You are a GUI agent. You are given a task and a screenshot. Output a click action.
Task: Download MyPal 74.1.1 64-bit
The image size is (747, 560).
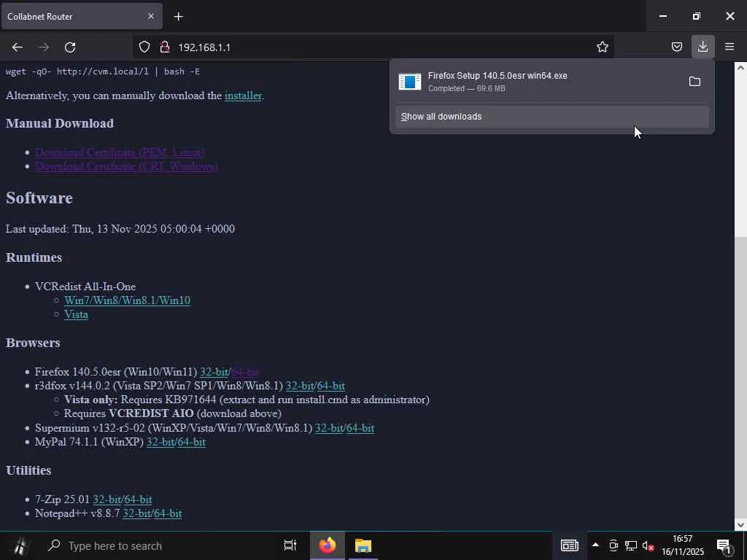tap(192, 442)
